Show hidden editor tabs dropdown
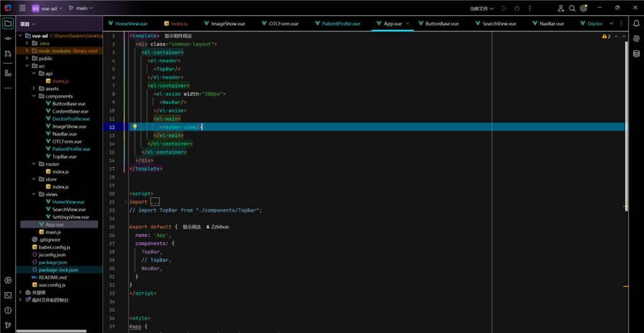Viewport: 644px width, 333px height. [x=611, y=23]
